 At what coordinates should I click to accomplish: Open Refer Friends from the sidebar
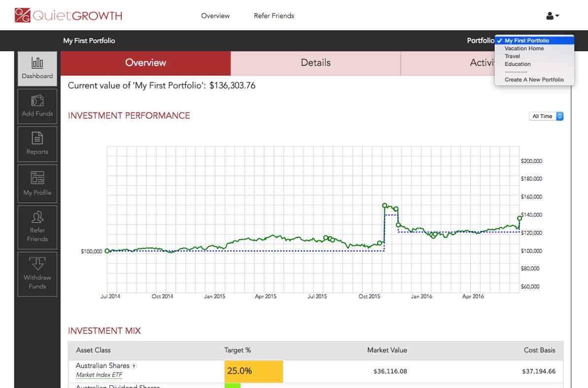click(37, 227)
